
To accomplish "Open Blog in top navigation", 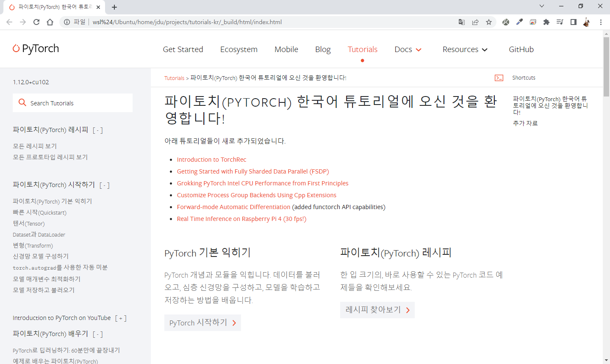I will pyautogui.click(x=323, y=50).
